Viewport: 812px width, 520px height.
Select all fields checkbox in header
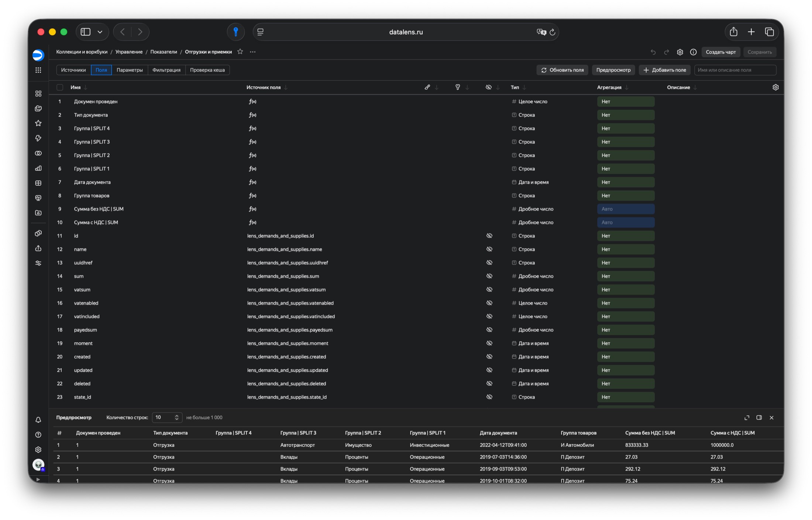coord(60,87)
